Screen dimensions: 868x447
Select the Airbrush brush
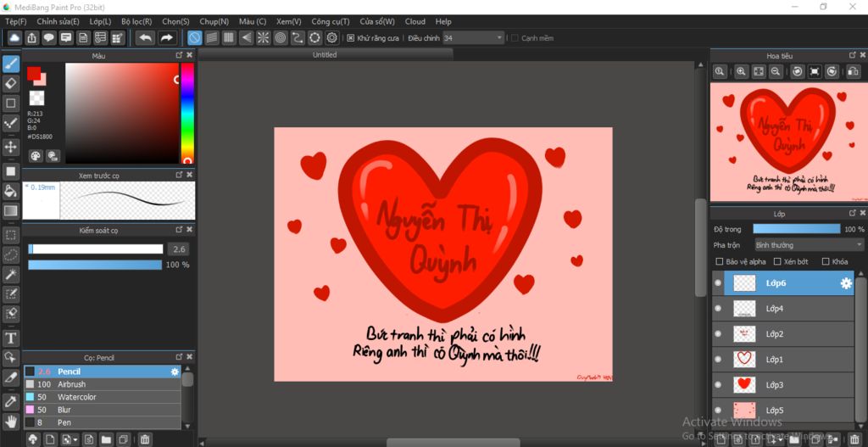(x=103, y=384)
